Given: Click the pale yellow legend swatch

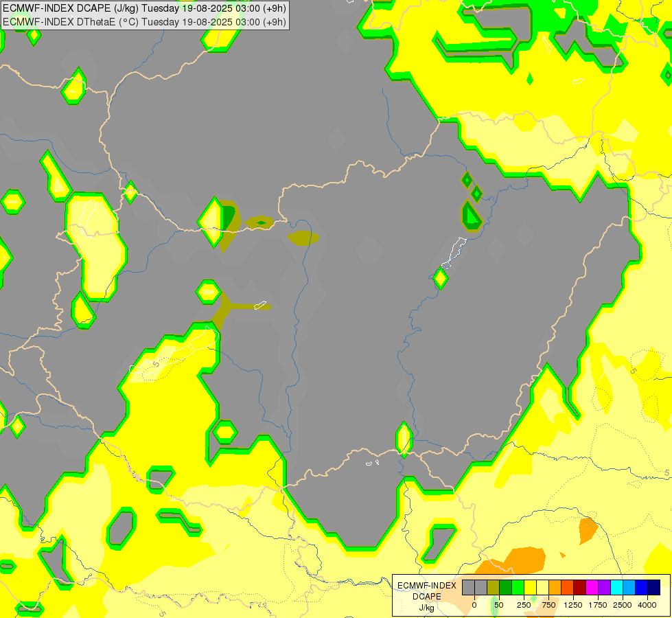Looking at the screenshot, I should [542, 588].
